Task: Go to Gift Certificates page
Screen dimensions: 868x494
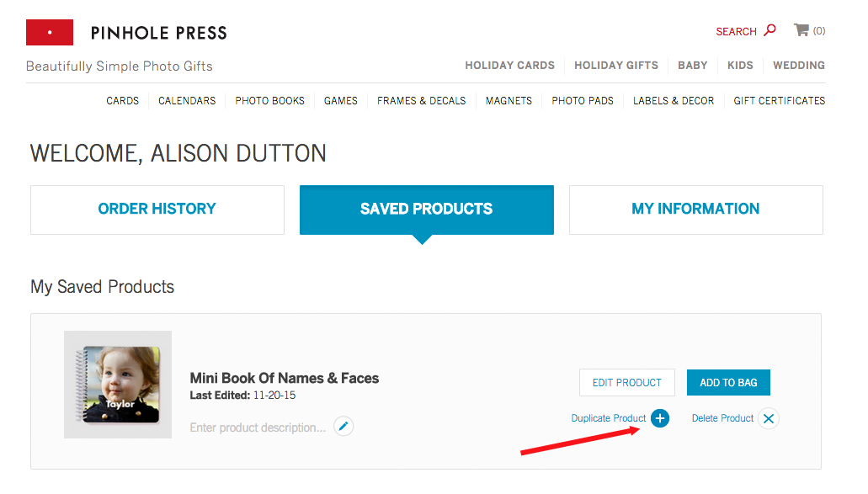Action: tap(779, 101)
